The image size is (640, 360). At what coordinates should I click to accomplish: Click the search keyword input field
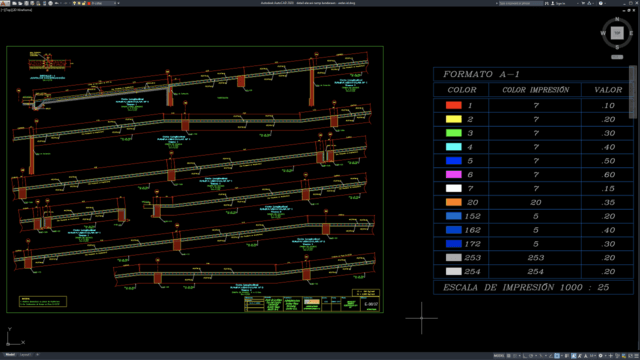coord(521,3)
